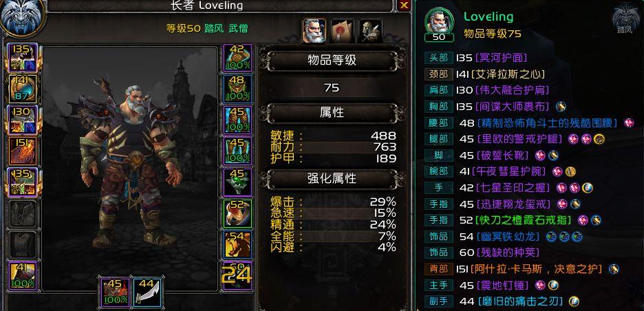Select the orange cloak slot showing 151
The width and height of the screenshot is (644, 311).
[x=23, y=151]
